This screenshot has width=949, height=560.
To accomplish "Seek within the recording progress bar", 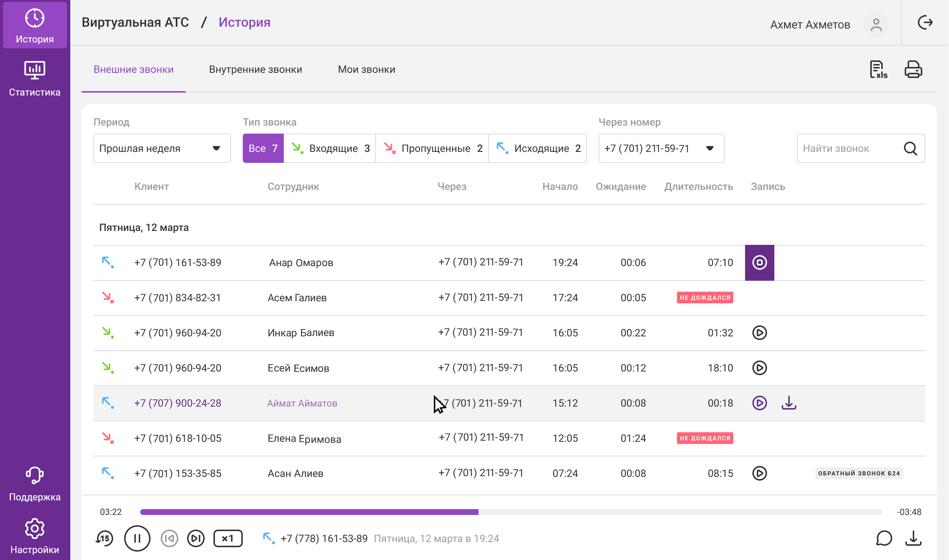I will coord(511,512).
